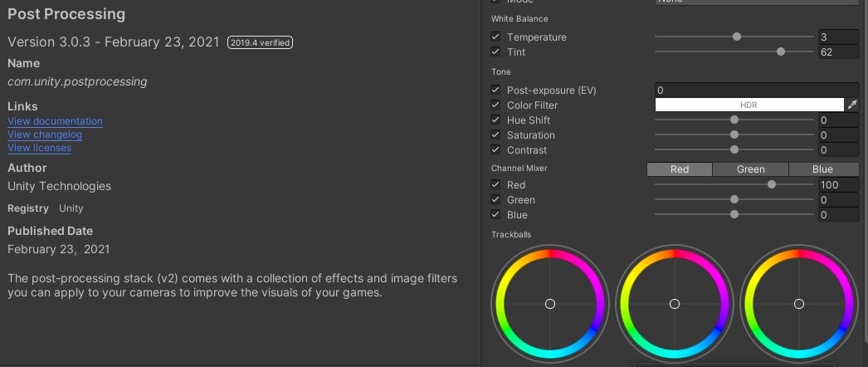Image resolution: width=868 pixels, height=367 pixels.
Task: Click the Version 3.0.3 text
Action: [49, 42]
